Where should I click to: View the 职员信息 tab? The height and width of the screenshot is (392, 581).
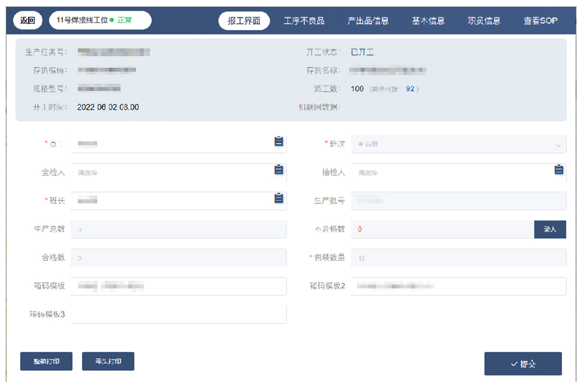[485, 20]
